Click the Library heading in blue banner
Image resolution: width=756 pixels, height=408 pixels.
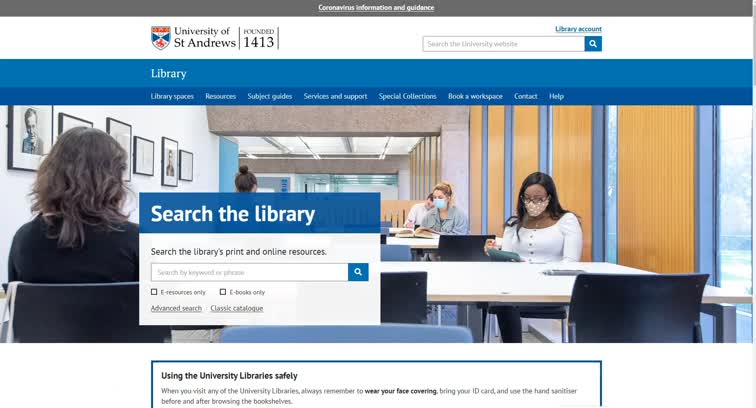click(168, 73)
